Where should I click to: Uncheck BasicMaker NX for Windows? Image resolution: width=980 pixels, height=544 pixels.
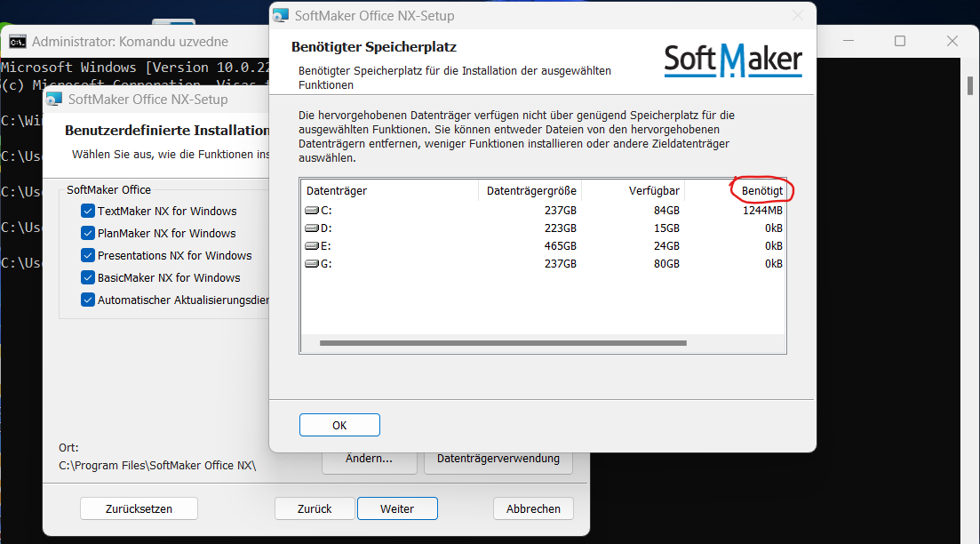[x=88, y=277]
